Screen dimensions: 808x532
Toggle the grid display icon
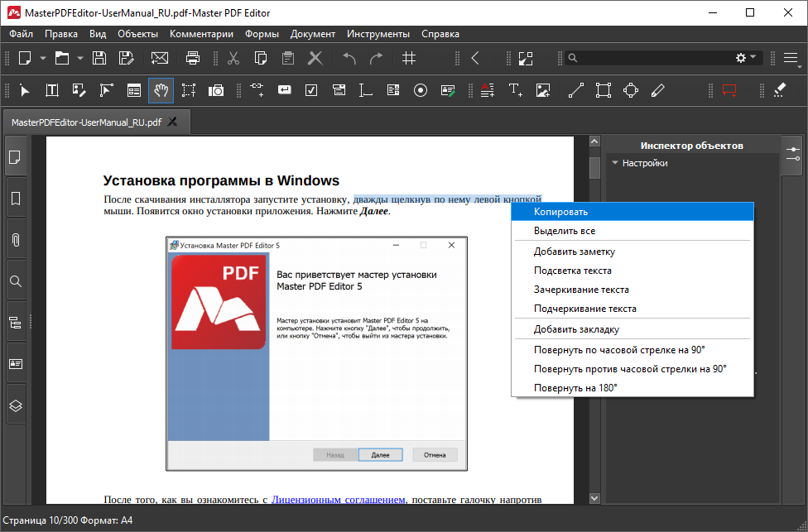(409, 58)
